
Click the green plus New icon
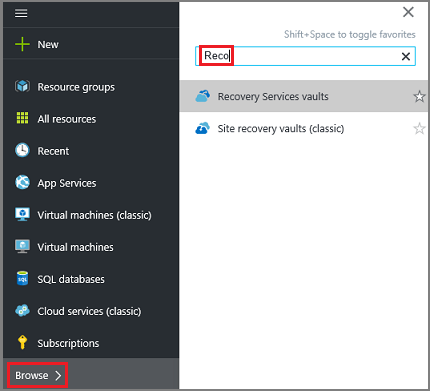(22, 44)
